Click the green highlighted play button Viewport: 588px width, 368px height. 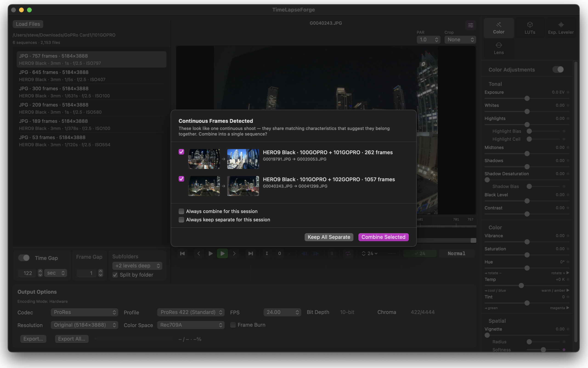222,253
